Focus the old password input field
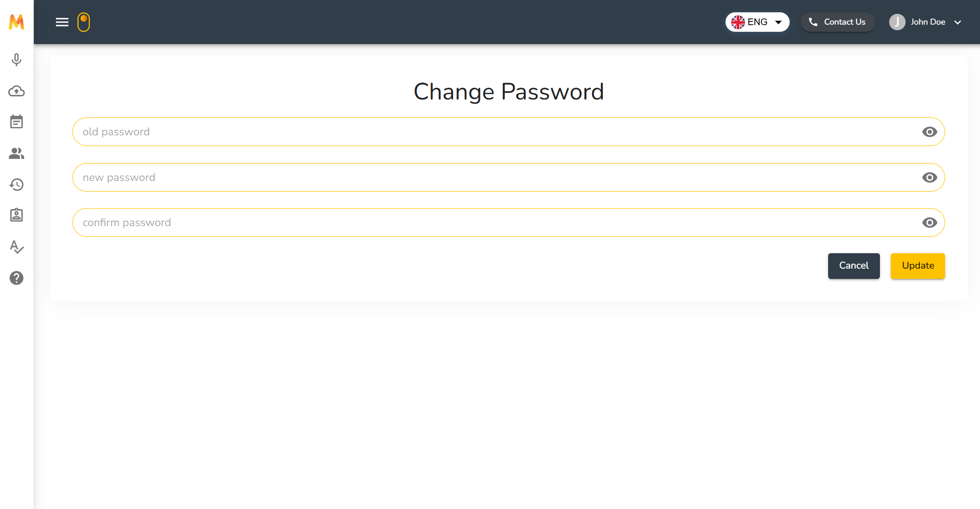The height and width of the screenshot is (509, 980). 493,132
